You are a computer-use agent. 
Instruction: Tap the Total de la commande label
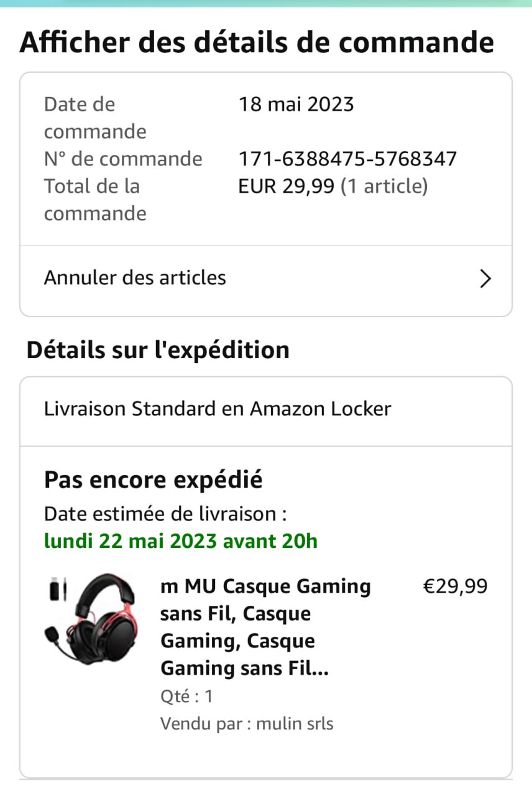(95, 200)
